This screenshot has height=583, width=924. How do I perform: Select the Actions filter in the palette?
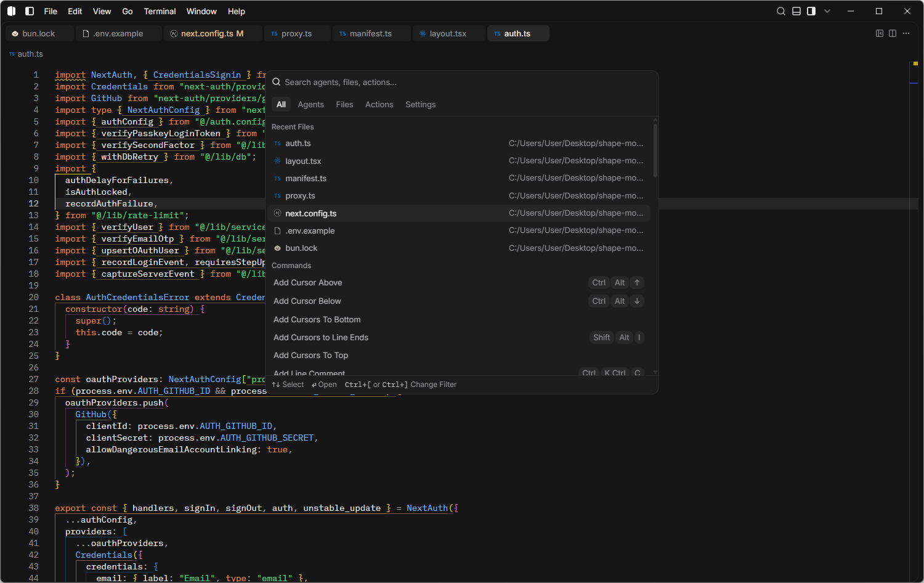(x=379, y=105)
